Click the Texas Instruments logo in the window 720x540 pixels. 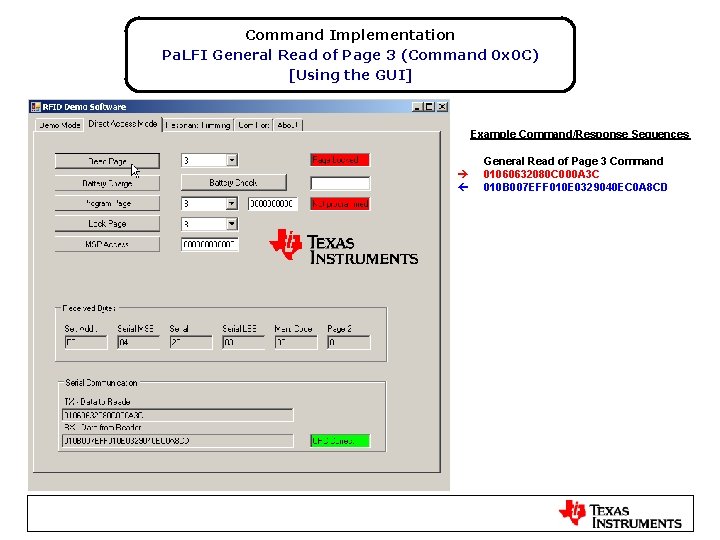click(343, 247)
